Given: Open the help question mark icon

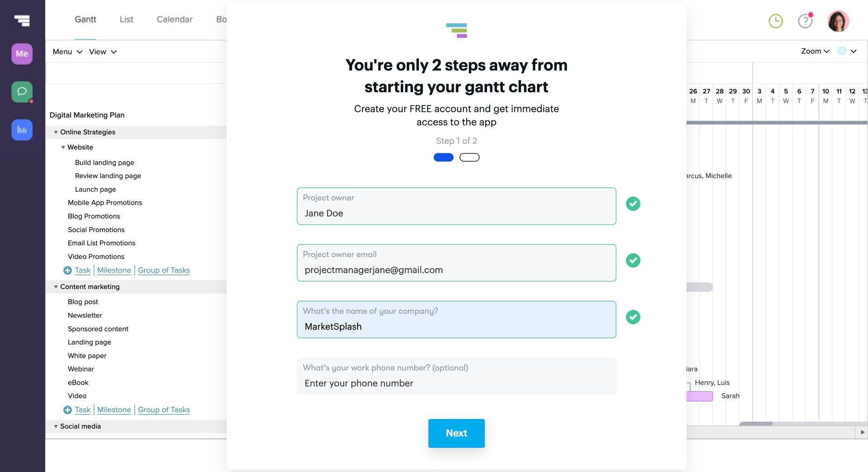Looking at the screenshot, I should click(805, 21).
